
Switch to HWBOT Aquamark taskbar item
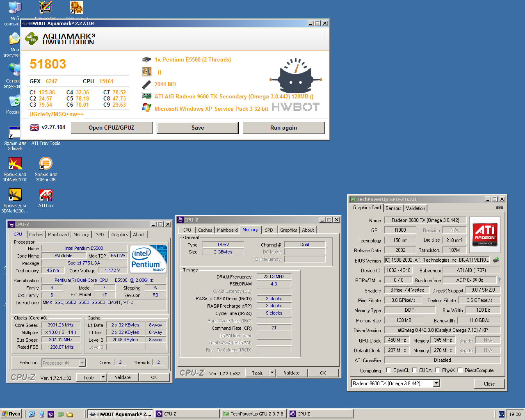pos(121,414)
